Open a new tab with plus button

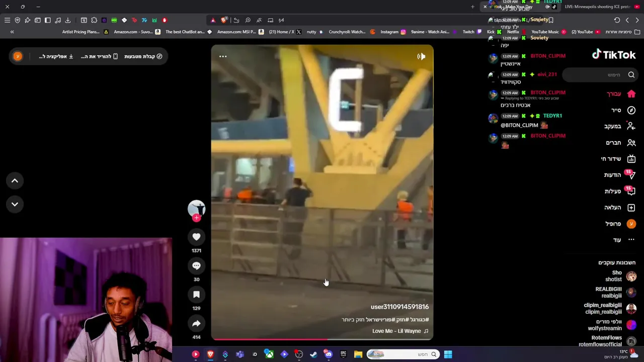click(x=472, y=7)
